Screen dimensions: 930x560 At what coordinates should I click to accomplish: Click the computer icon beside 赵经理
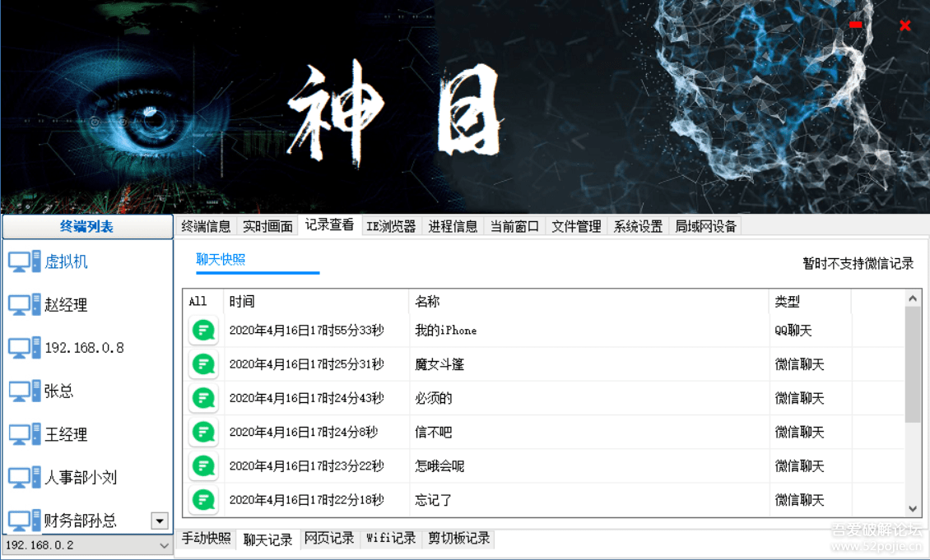[x=21, y=304]
